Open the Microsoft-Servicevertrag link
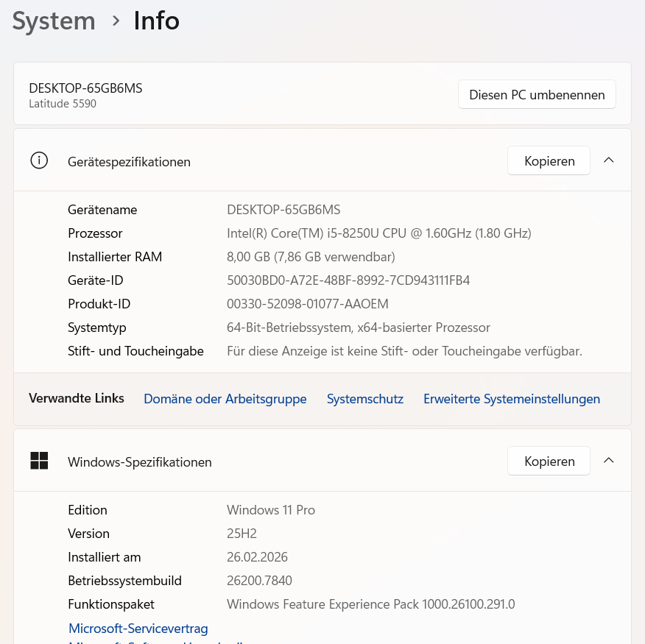 click(x=138, y=629)
